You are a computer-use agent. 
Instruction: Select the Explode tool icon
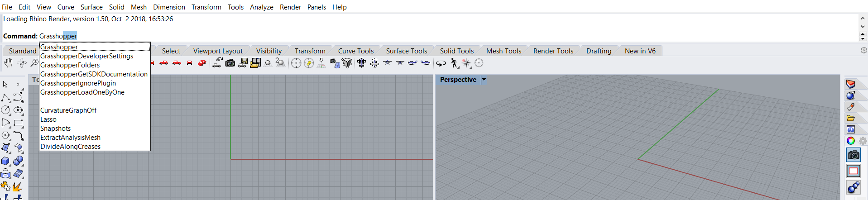point(18,186)
